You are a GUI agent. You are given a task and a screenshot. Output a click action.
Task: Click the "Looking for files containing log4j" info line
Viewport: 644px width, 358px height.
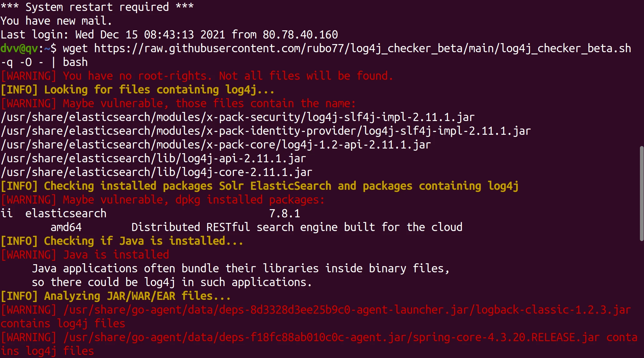coord(137,90)
